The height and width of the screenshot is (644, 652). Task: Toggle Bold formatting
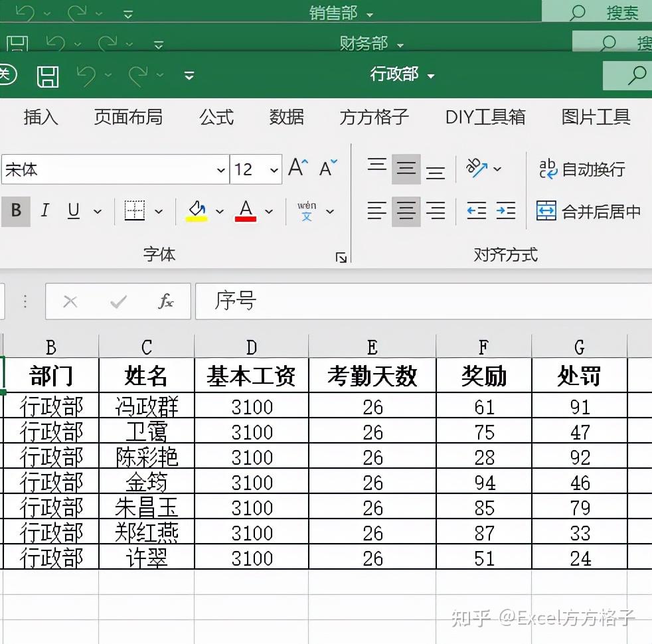click(x=16, y=210)
